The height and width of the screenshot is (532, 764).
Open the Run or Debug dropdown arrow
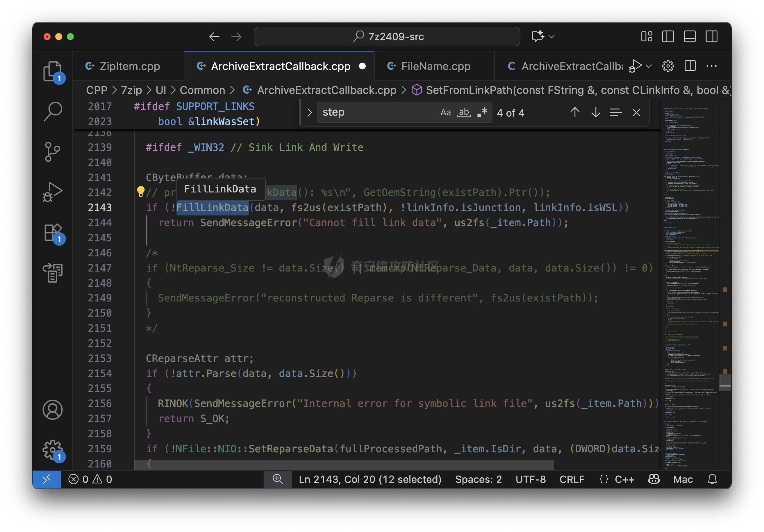(649, 66)
